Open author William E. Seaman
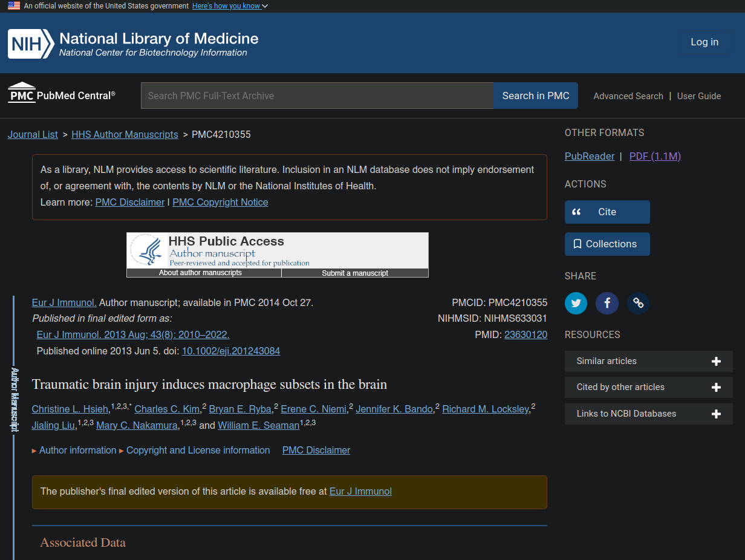The height and width of the screenshot is (560, 745). [259, 426]
